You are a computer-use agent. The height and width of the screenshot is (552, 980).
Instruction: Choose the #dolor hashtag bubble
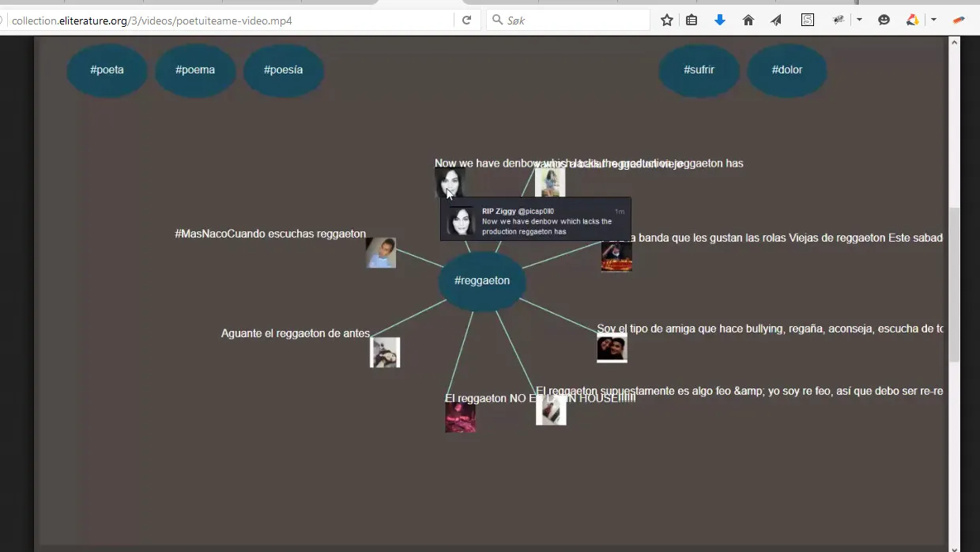tap(786, 70)
